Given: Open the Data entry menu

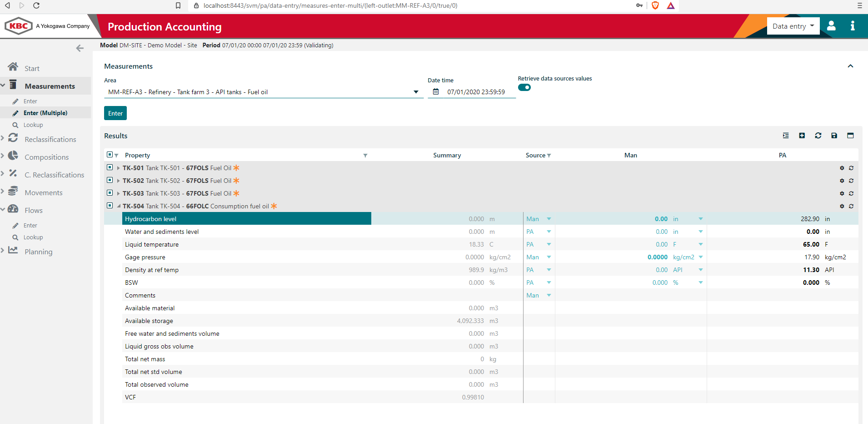Looking at the screenshot, I should [793, 26].
